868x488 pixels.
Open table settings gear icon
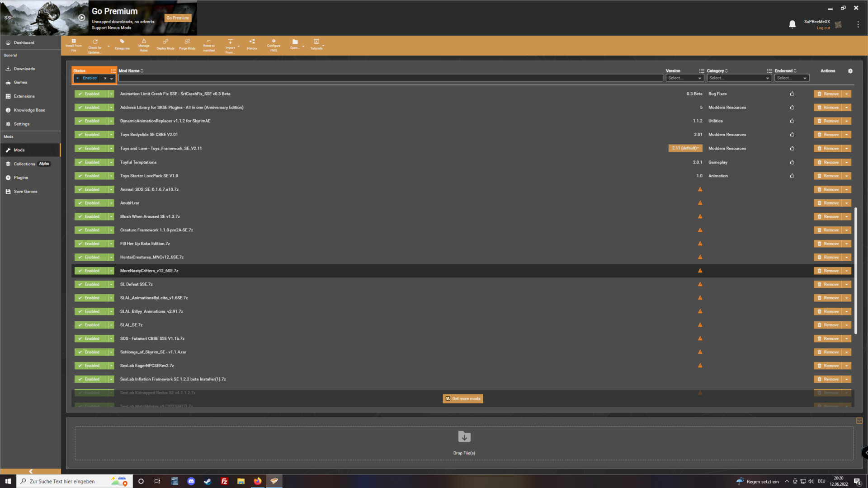coord(850,71)
